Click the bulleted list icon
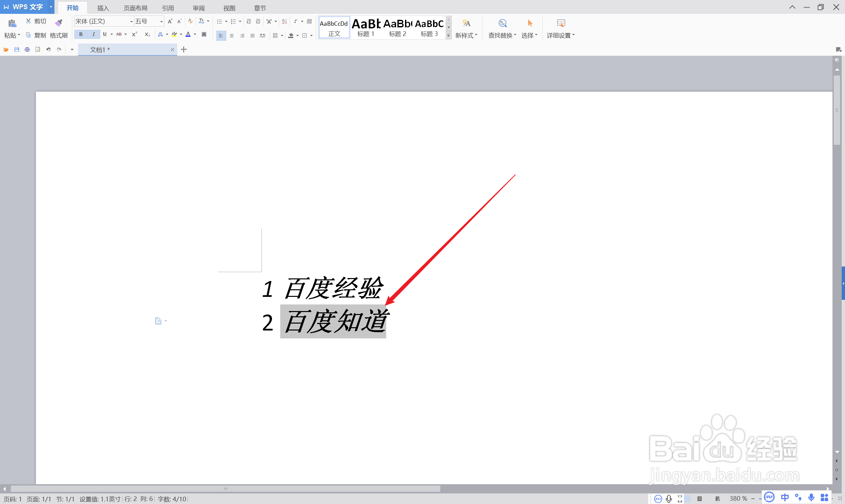Image resolution: width=845 pixels, height=504 pixels. (219, 21)
